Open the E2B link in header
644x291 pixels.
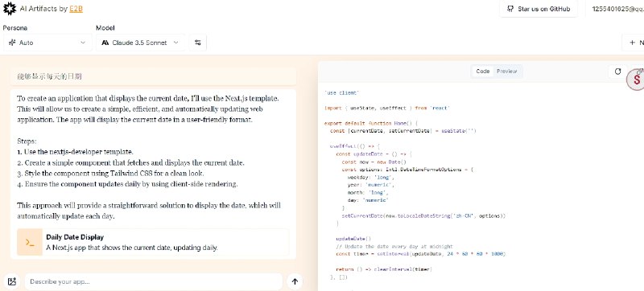tap(76, 9)
